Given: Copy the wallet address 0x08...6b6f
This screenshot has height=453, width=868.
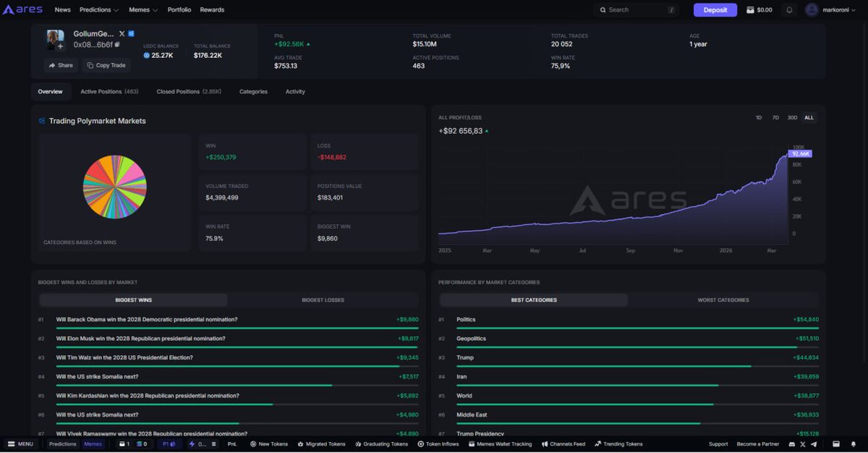Looking at the screenshot, I should click(x=117, y=45).
